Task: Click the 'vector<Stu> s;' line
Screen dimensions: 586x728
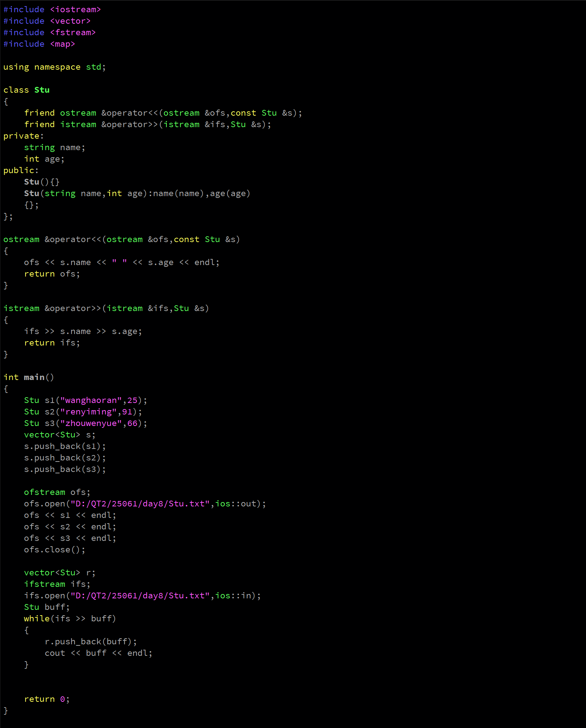Action: click(60, 435)
